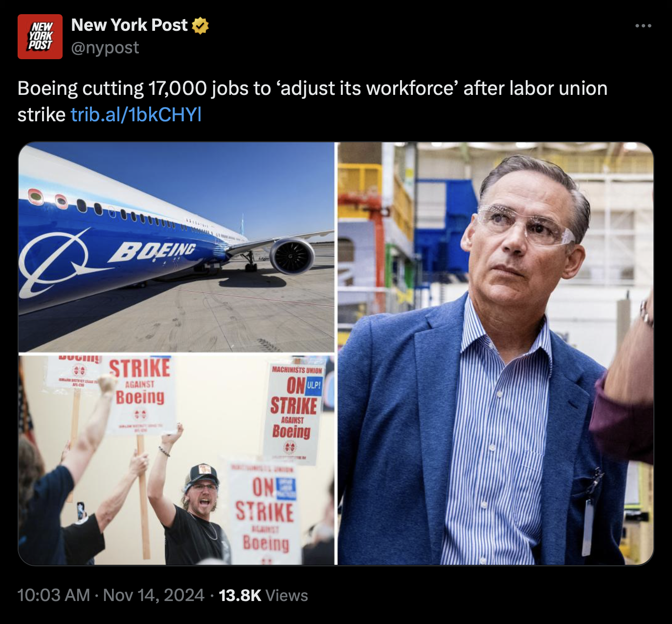Click the @nypost handle
The width and height of the screenshot is (672, 624).
coord(105,48)
